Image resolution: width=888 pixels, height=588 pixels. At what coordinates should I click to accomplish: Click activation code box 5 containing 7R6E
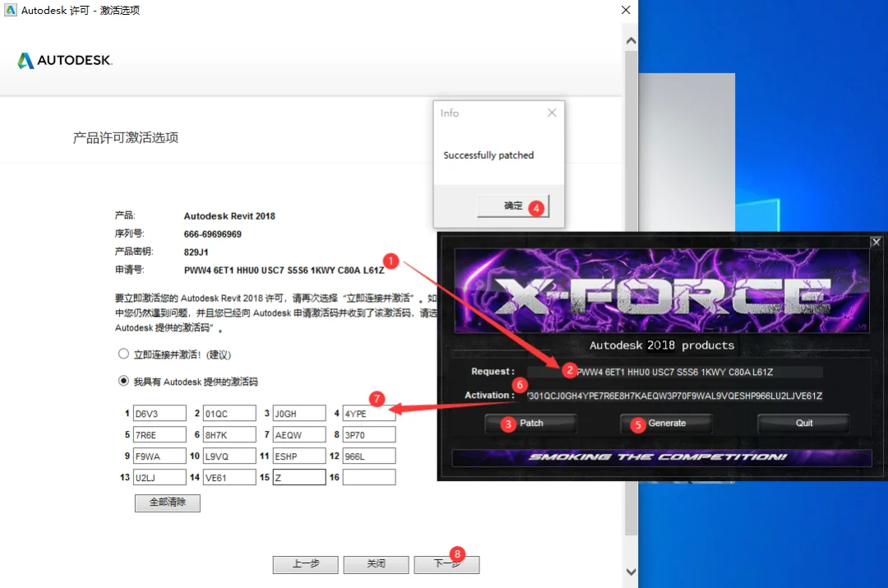tap(160, 434)
